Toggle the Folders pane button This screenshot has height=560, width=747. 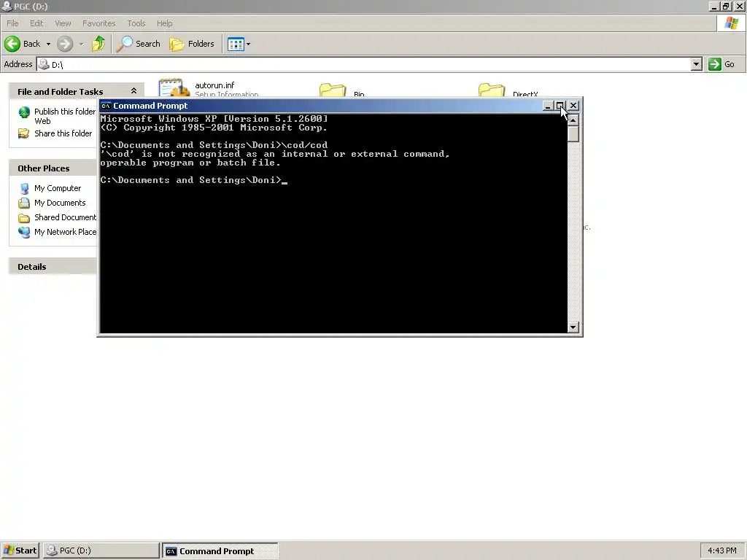pyautogui.click(x=192, y=44)
